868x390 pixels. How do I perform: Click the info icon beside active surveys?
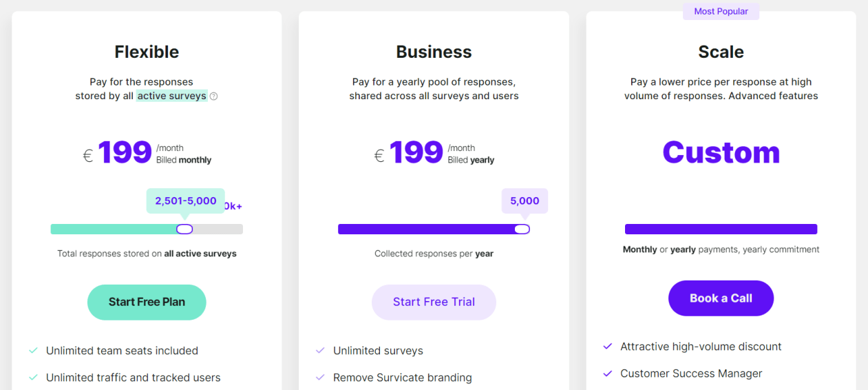[213, 96]
